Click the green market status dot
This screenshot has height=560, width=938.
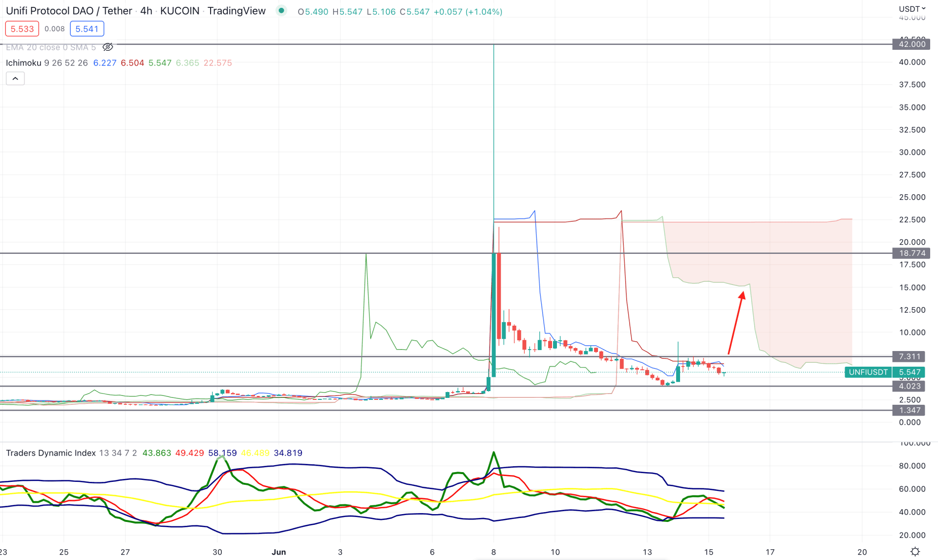pyautogui.click(x=281, y=10)
